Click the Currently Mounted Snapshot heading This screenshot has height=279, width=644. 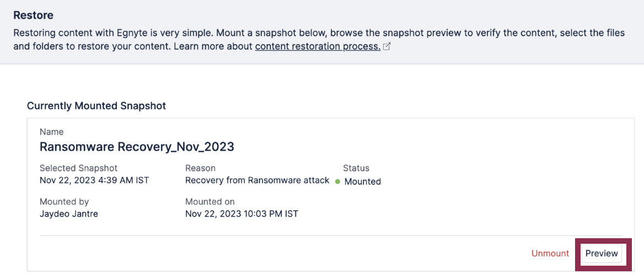click(x=96, y=106)
